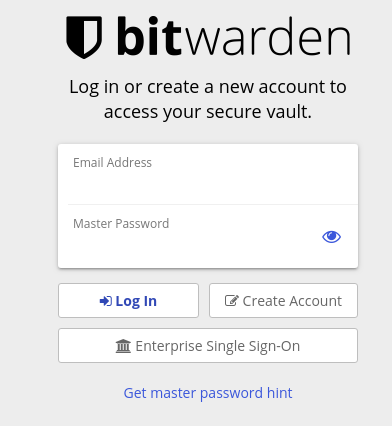Click the Bitwarden shield logo icon

point(84,37)
